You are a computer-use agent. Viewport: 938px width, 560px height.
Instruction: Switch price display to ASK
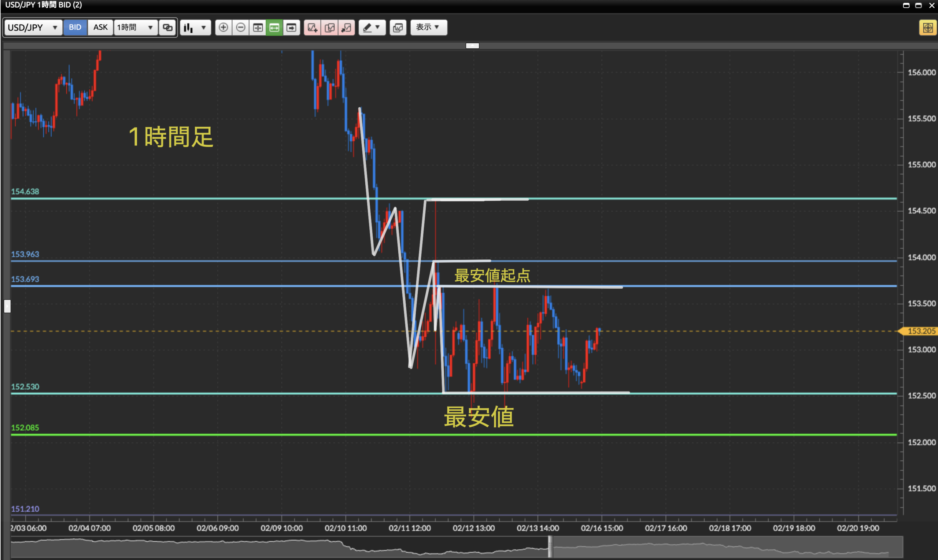click(x=100, y=27)
